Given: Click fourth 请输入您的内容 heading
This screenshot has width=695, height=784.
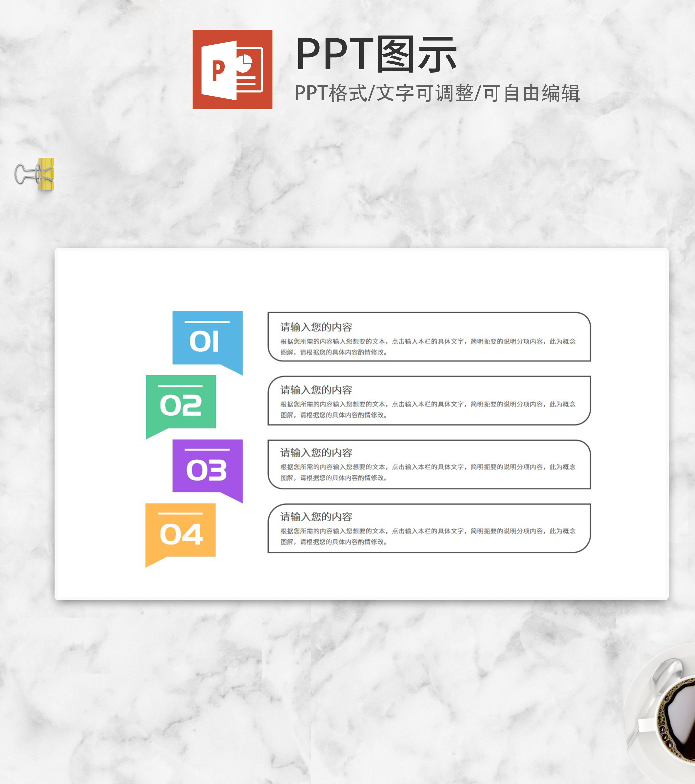Looking at the screenshot, I should (x=316, y=517).
